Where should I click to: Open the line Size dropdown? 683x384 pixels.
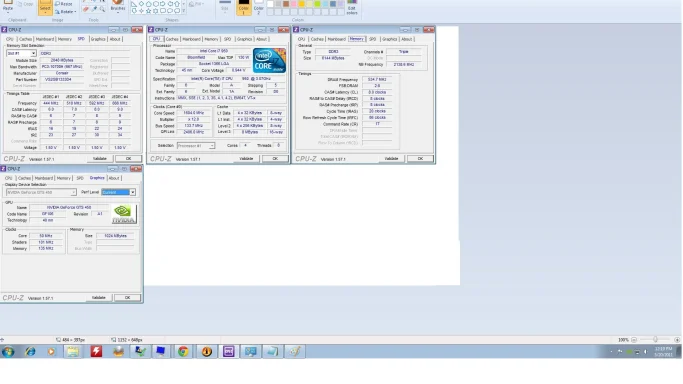[x=225, y=6]
